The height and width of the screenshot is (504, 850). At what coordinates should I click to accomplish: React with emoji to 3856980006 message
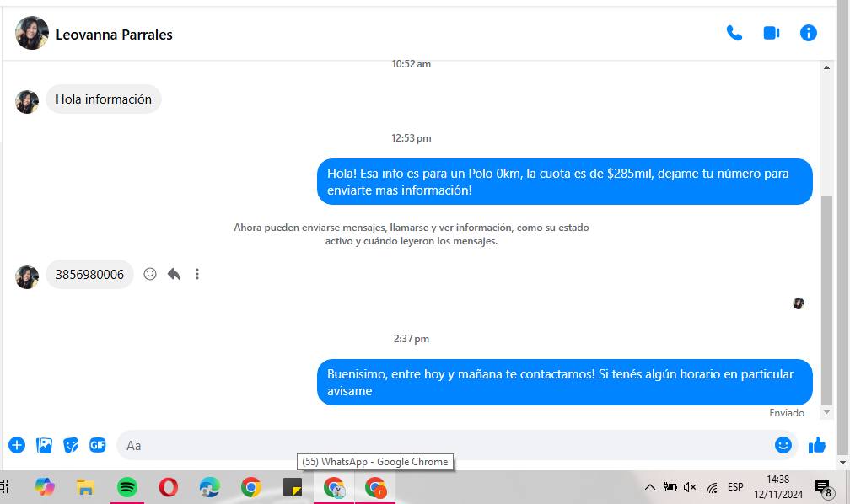(x=150, y=274)
